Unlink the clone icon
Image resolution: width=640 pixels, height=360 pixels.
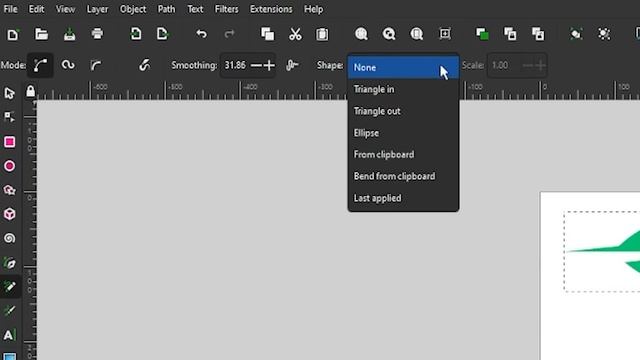[538, 34]
